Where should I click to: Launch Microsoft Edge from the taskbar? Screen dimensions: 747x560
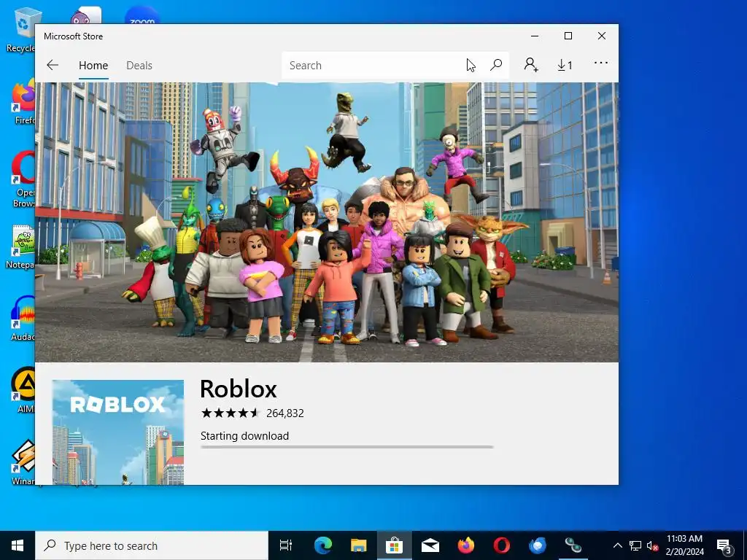(x=322, y=545)
